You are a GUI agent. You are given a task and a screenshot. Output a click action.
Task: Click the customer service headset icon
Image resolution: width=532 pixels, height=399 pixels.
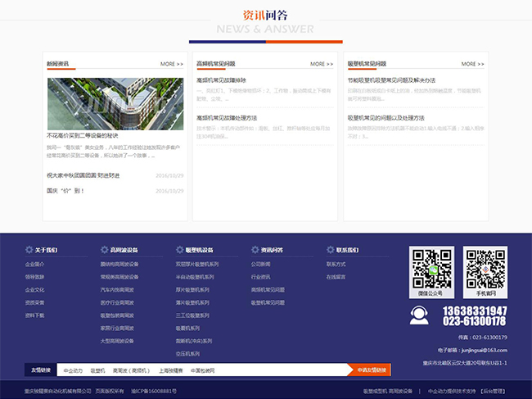click(419, 315)
